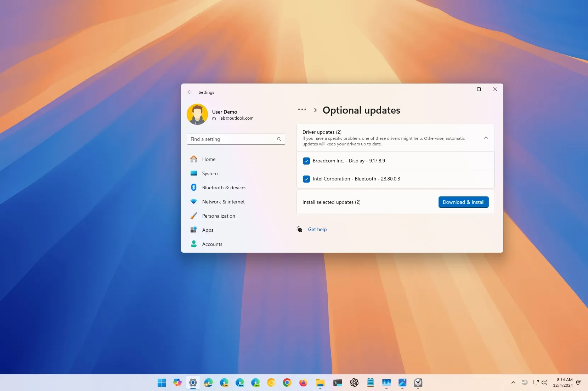Open Personalization settings
588x391 pixels.
point(218,216)
